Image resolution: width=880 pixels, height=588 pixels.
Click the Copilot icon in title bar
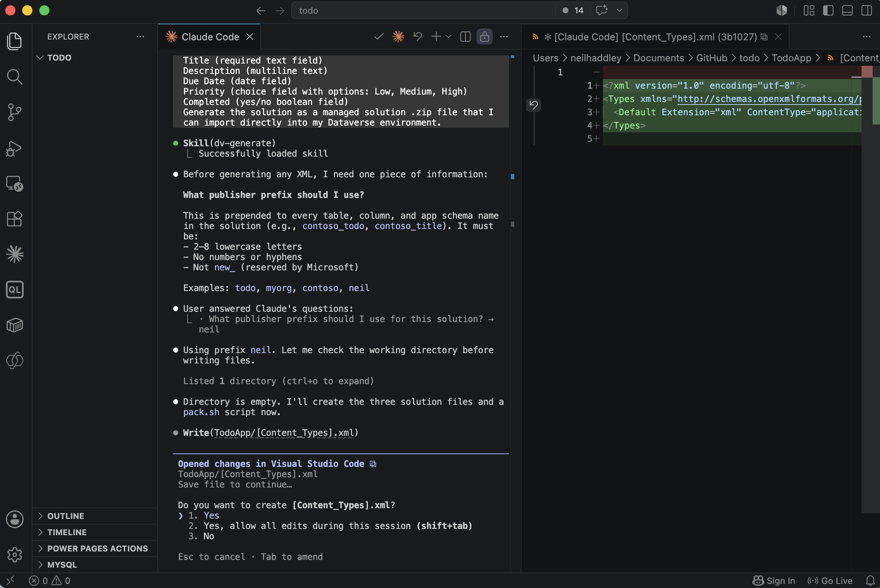(781, 10)
